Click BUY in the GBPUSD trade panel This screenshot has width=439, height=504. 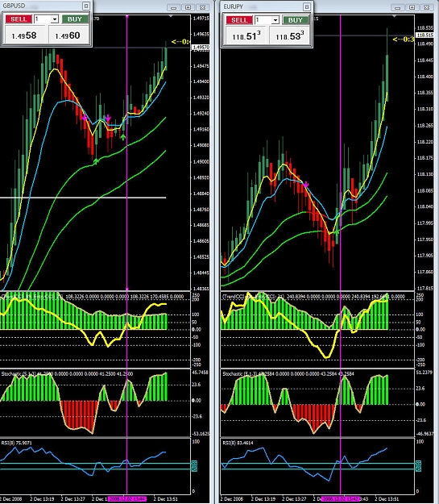[x=75, y=19]
